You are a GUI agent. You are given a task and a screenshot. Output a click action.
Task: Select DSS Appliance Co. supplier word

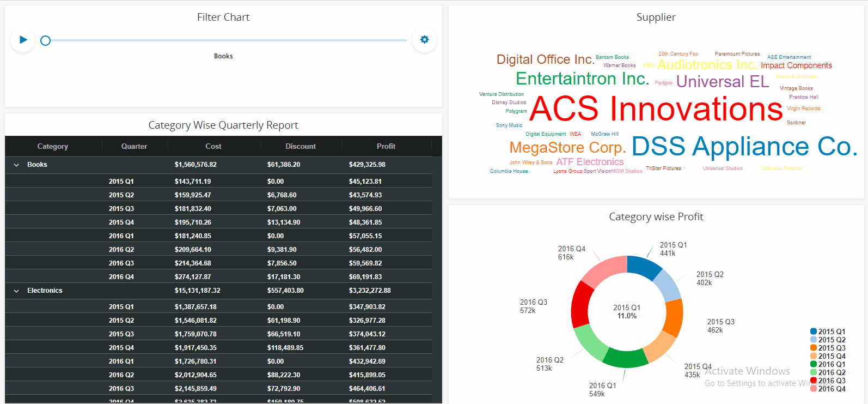pos(744,147)
